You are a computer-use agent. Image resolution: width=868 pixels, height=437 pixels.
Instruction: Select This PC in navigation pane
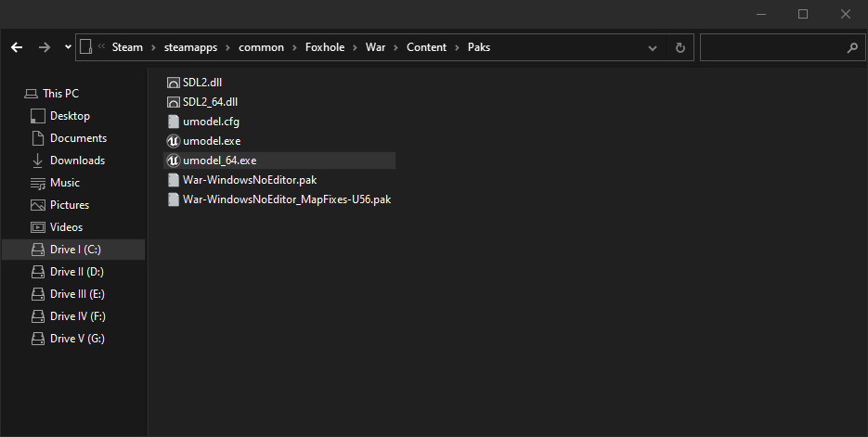pyautogui.click(x=60, y=94)
